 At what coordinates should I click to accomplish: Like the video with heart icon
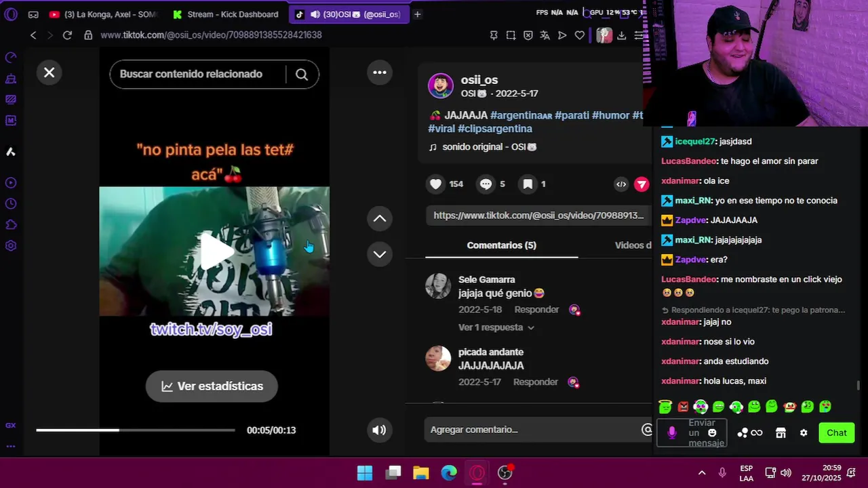tap(436, 184)
